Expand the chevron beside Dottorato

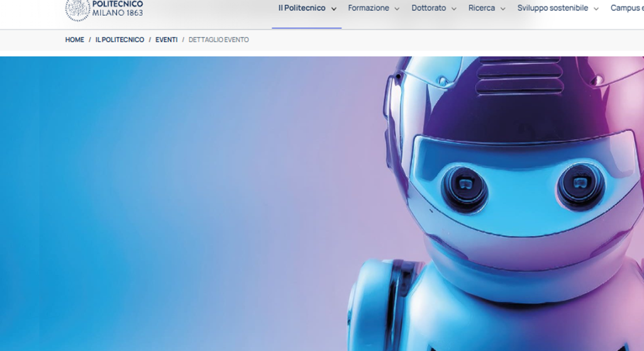click(x=454, y=9)
